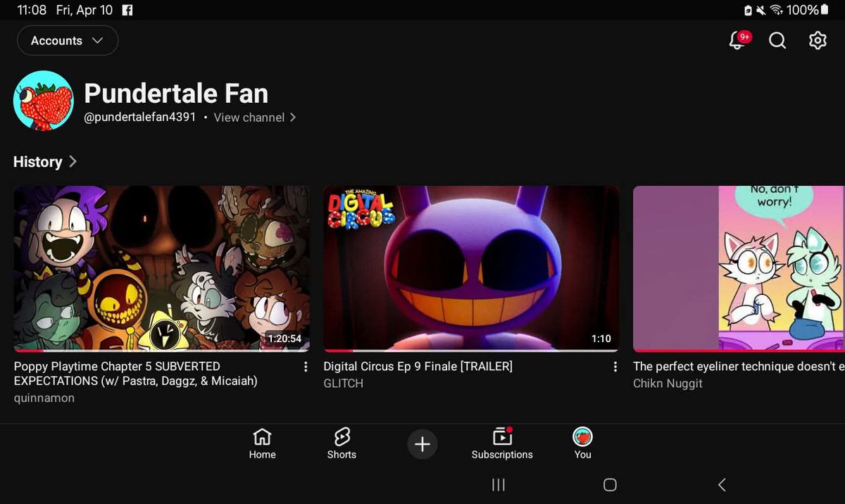Tap the strawberry profile avatar
Viewport: 845px width, 504px height.
[x=44, y=101]
